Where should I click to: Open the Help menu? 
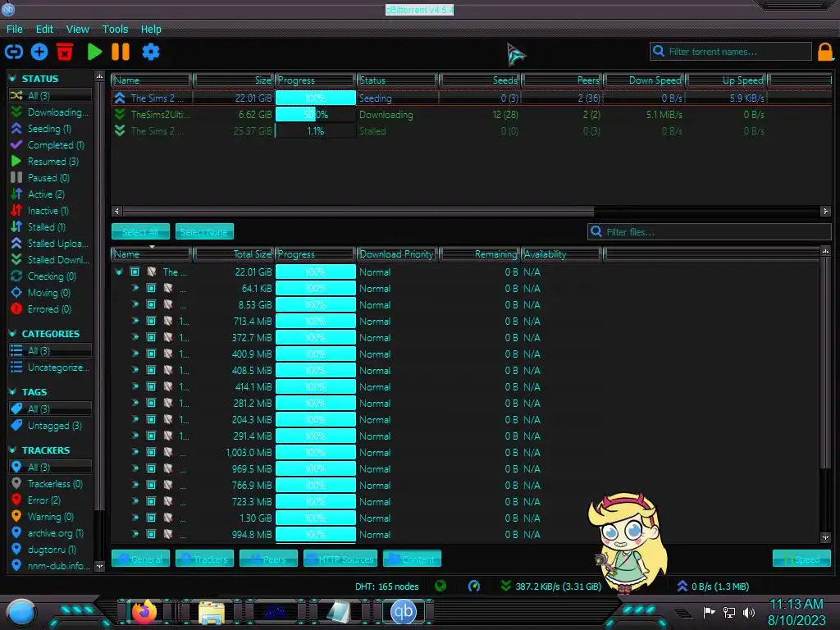click(151, 29)
